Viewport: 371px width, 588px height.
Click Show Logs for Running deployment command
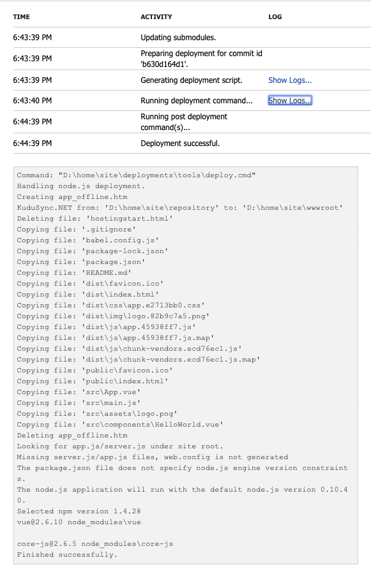(290, 101)
